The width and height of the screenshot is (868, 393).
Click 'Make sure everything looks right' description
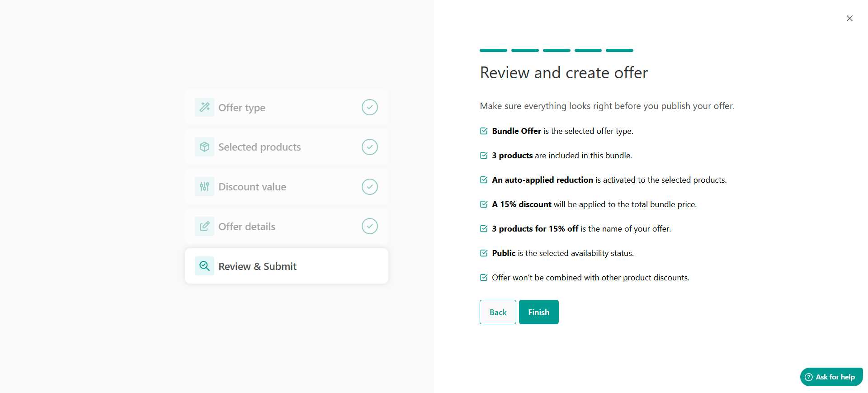pyautogui.click(x=607, y=106)
